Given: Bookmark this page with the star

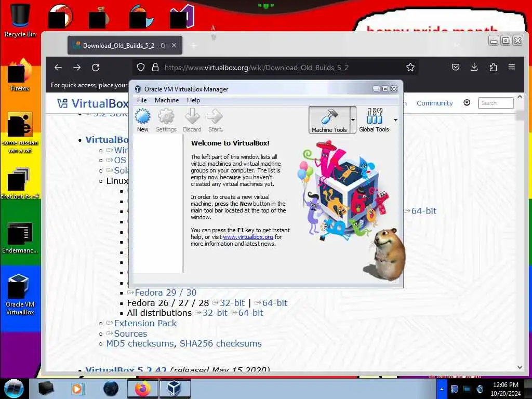Looking at the screenshot, I should click(410, 68).
